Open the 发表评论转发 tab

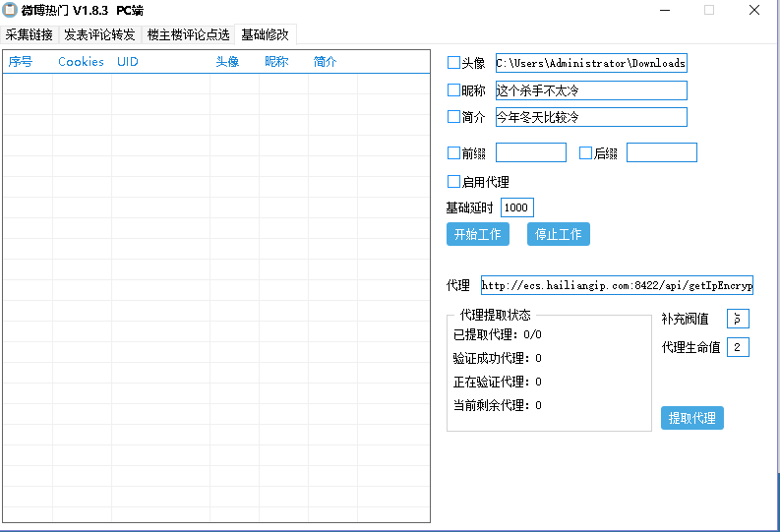pos(99,34)
